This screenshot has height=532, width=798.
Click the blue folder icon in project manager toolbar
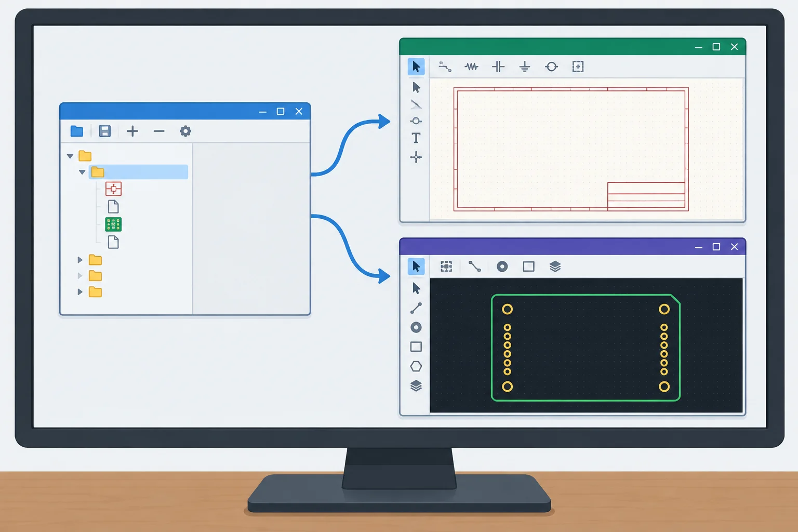point(77,131)
